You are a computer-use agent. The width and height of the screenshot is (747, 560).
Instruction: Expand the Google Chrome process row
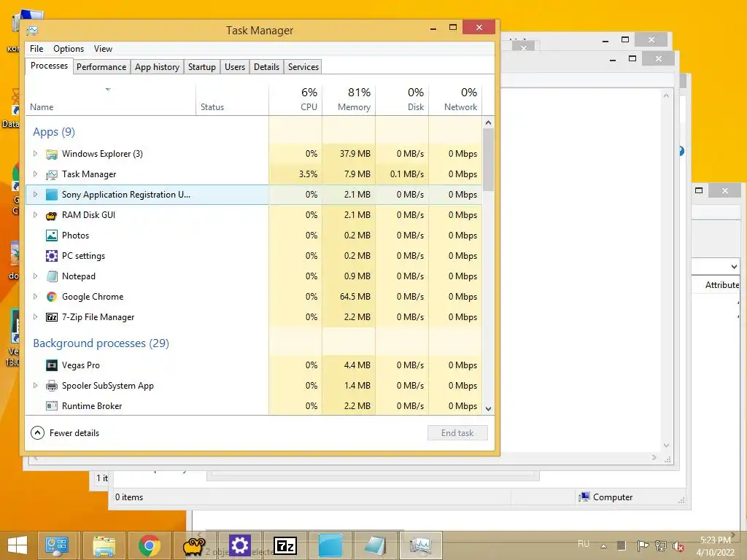[x=35, y=296]
